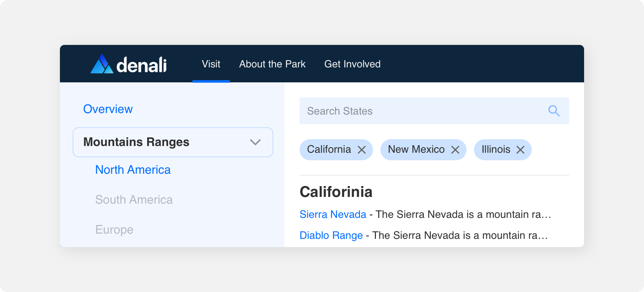Open the About the Park tab
Viewport: 644px width, 292px height.
(x=272, y=64)
